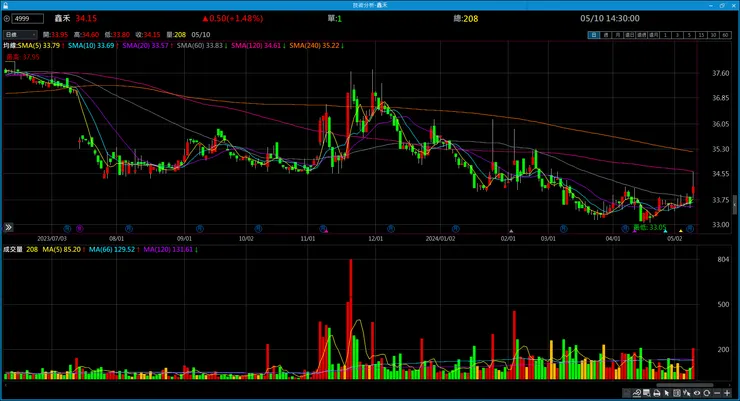Switch to the weekly (週) period button
The width and height of the screenshot is (740, 401).
pyautogui.click(x=606, y=35)
